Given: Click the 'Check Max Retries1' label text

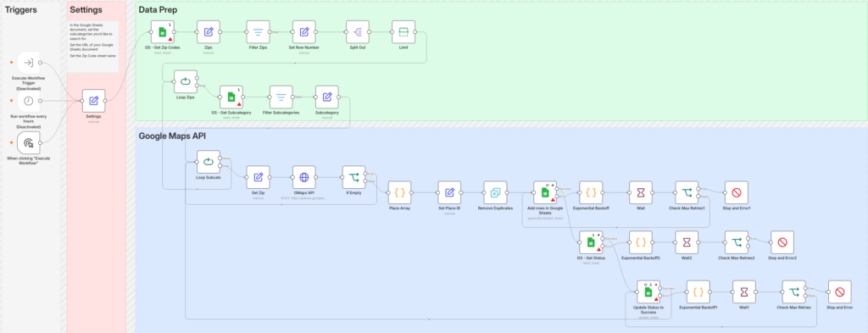Looking at the screenshot, I should point(687,208).
